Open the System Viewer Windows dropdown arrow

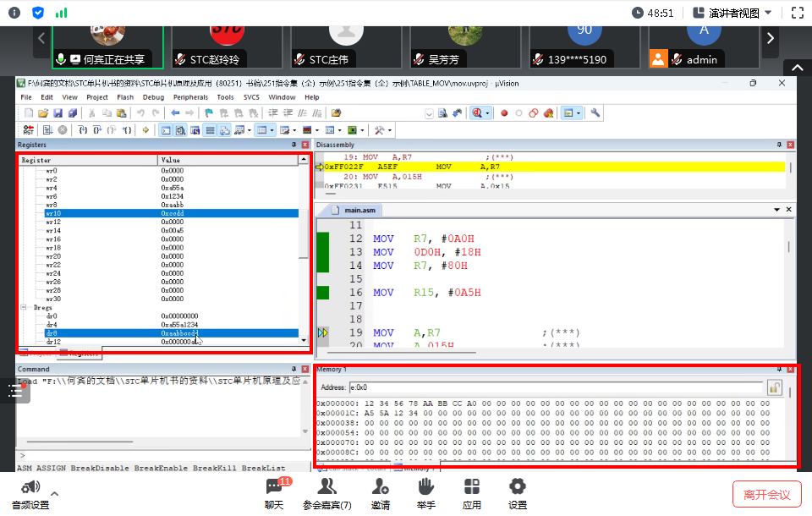[x=362, y=130]
